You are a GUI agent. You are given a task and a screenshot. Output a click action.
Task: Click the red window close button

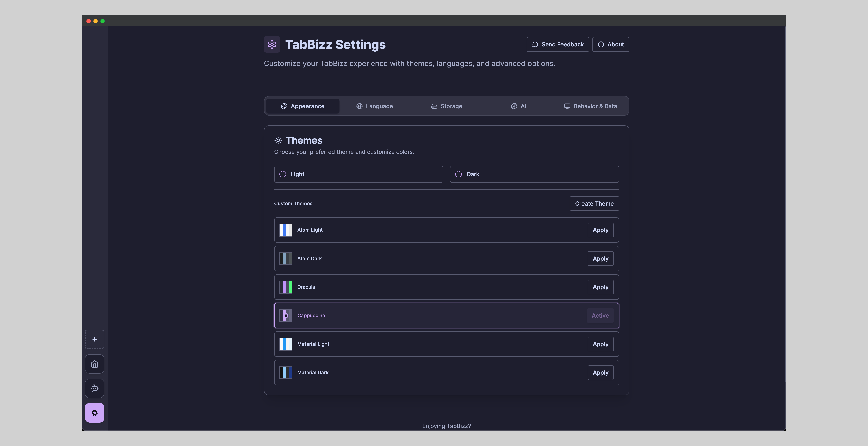(x=89, y=21)
